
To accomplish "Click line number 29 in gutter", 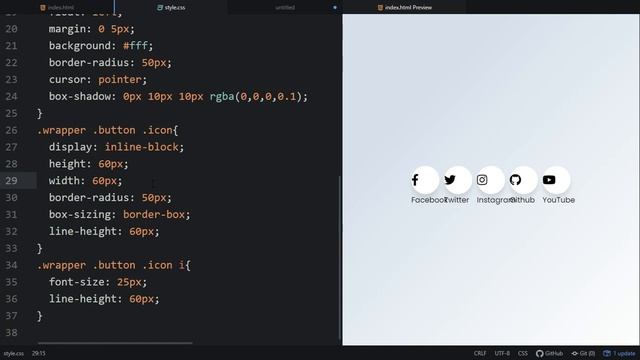I will [x=11, y=180].
